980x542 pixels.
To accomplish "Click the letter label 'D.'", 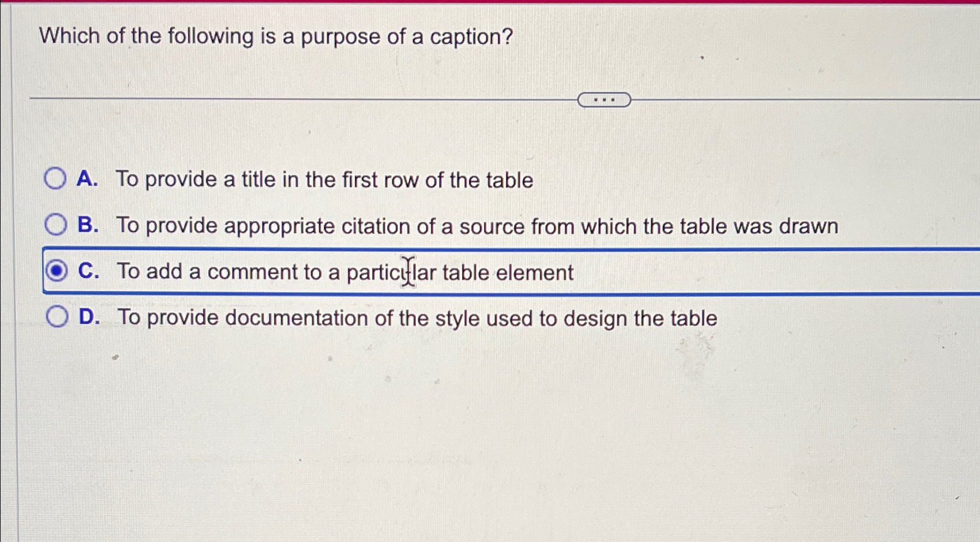I will 89,317.
